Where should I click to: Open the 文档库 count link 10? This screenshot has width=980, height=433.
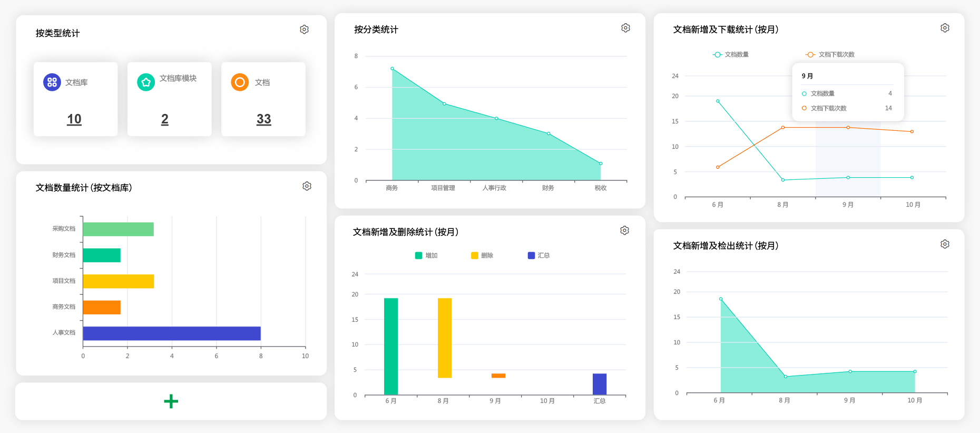pyautogui.click(x=74, y=119)
